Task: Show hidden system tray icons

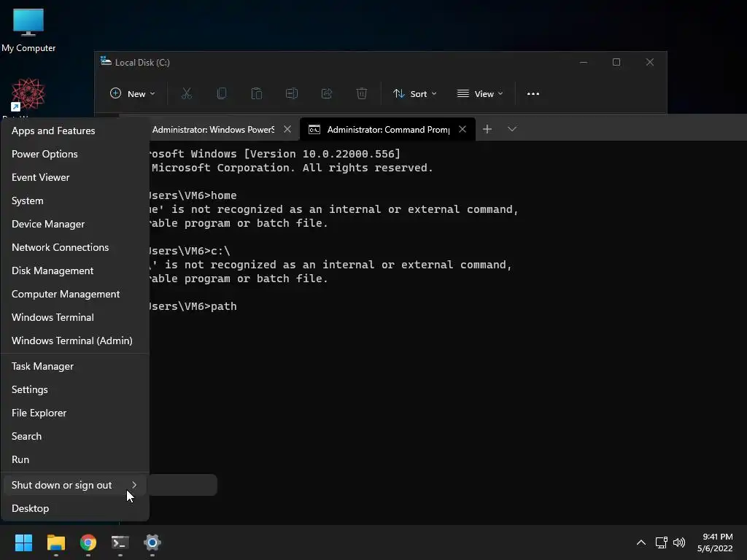Action: pyautogui.click(x=641, y=542)
